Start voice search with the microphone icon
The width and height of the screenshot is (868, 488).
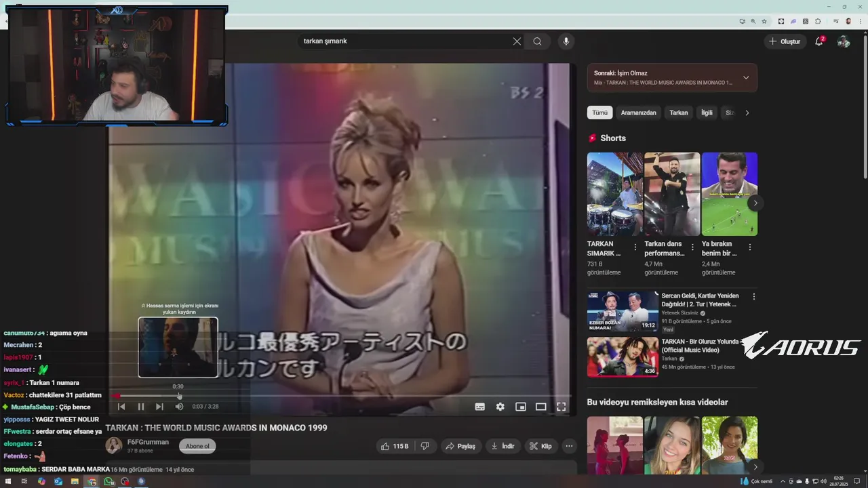[x=566, y=41]
